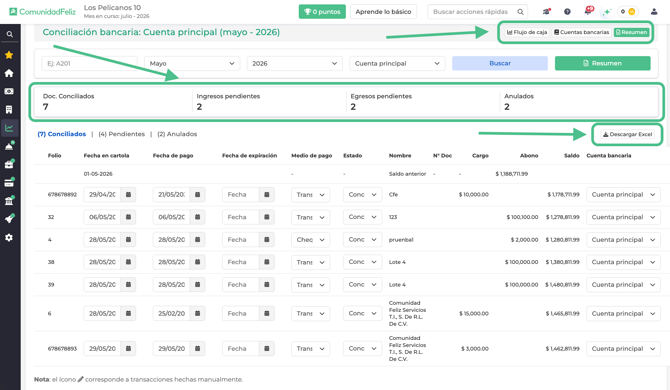
Task: Click the small Resumen button in title bar
Action: pos(632,32)
